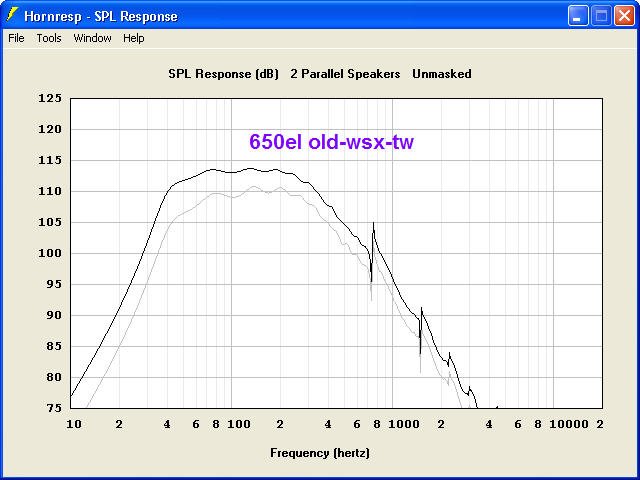Click the 1000 label on the frequency axis
Viewport: 640px width, 480px height.
click(404, 424)
